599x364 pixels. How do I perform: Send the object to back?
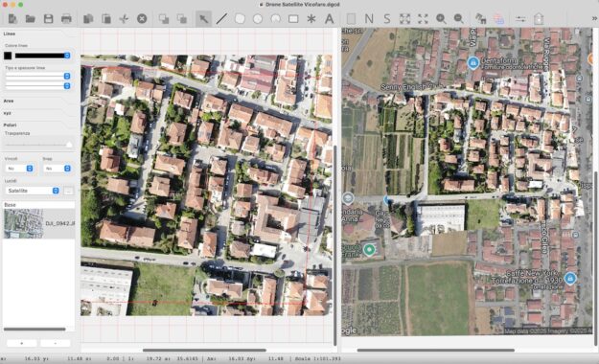pyautogui.click(x=182, y=19)
